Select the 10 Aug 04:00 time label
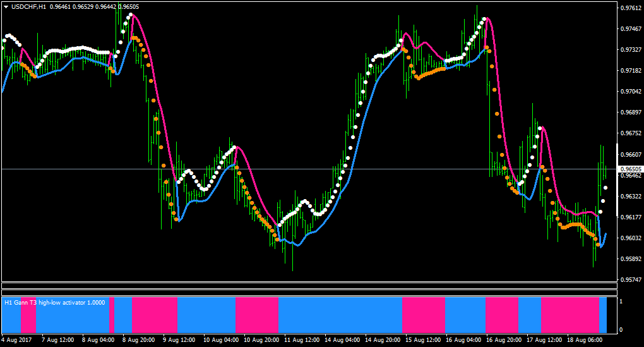The height and width of the screenshot is (347, 644). coord(221,340)
